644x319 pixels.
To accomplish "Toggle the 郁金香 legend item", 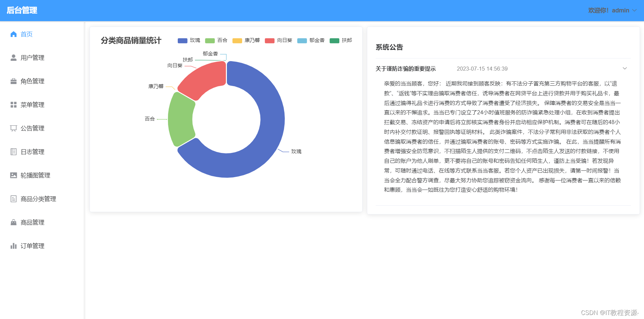I will coord(311,41).
